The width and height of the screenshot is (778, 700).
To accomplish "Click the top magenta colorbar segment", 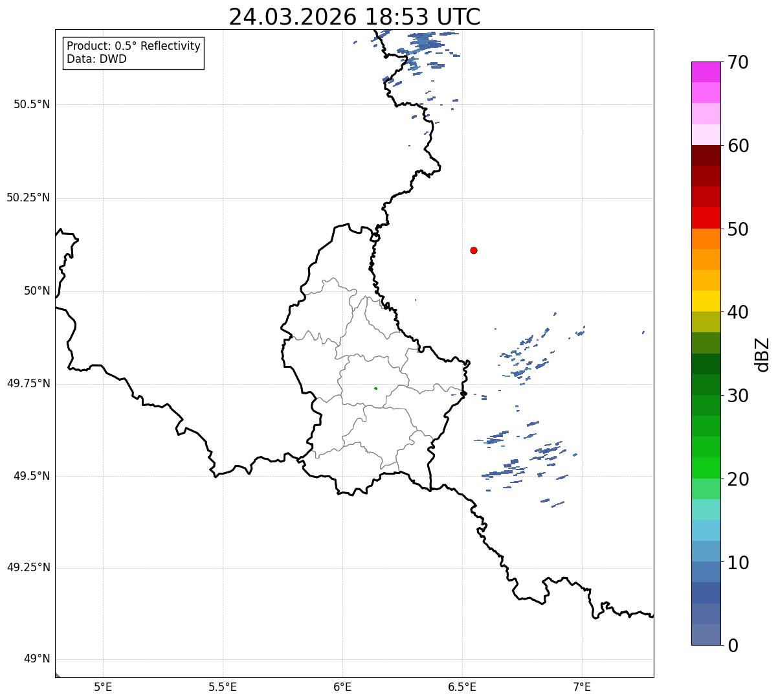I will [706, 72].
